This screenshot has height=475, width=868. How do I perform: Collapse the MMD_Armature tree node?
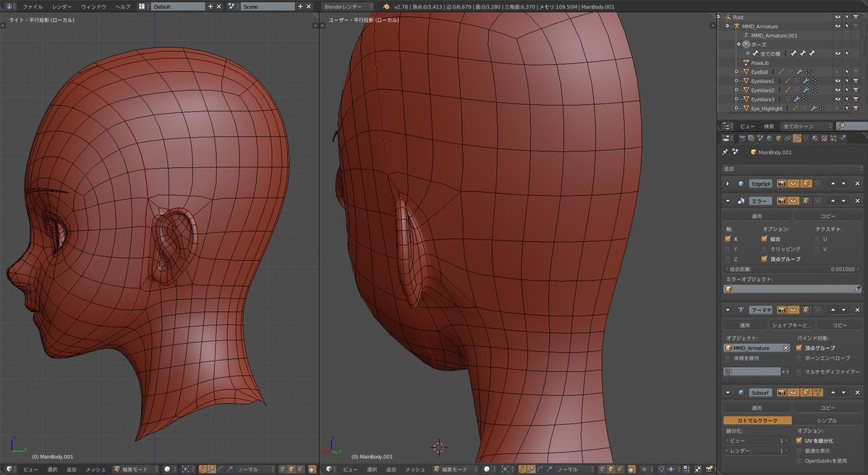pos(728,26)
